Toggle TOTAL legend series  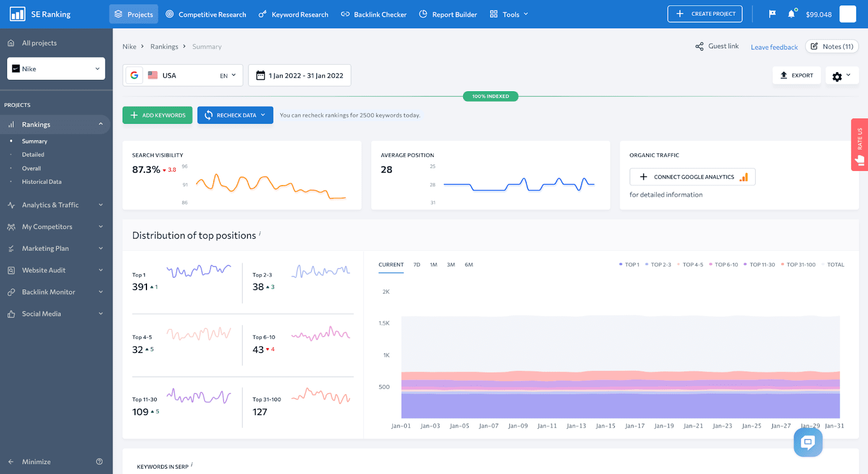(x=833, y=265)
